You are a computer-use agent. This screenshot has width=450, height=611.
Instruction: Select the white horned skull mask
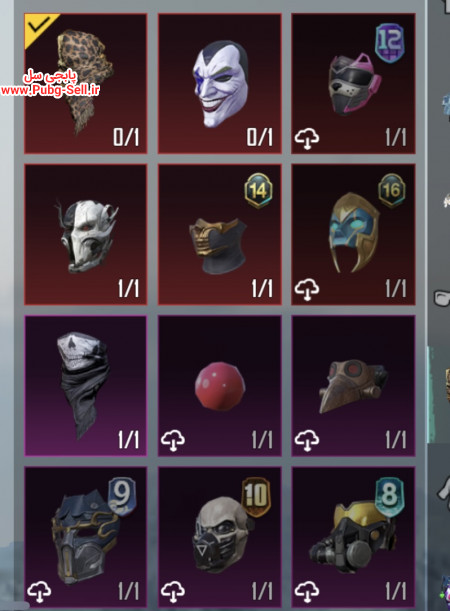coord(85,234)
